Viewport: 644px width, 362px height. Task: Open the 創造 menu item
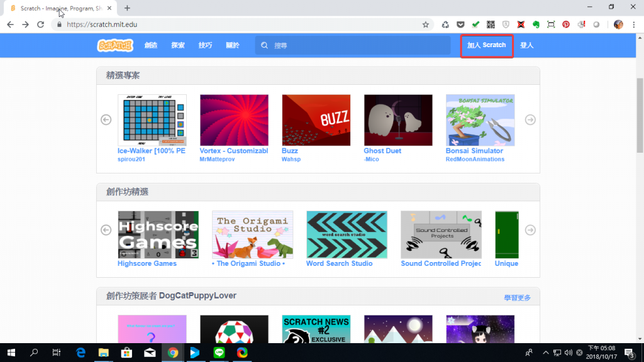coord(151,45)
